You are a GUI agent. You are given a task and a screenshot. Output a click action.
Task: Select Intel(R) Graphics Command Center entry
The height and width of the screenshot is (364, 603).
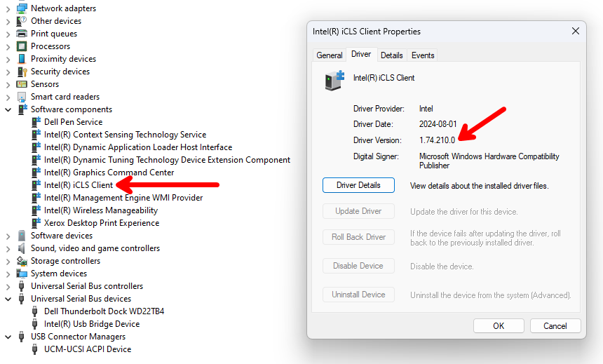click(x=109, y=173)
